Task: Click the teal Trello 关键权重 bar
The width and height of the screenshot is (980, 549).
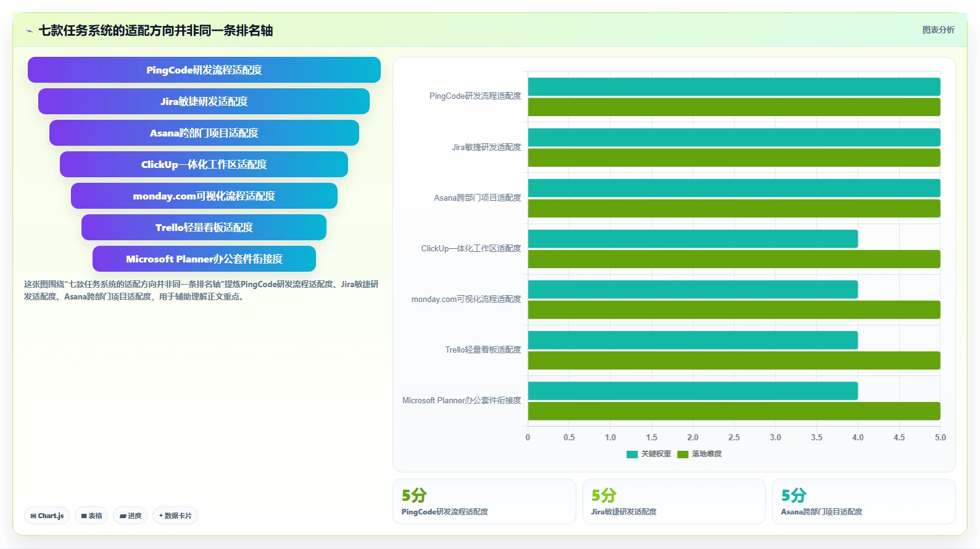Action: pos(693,340)
